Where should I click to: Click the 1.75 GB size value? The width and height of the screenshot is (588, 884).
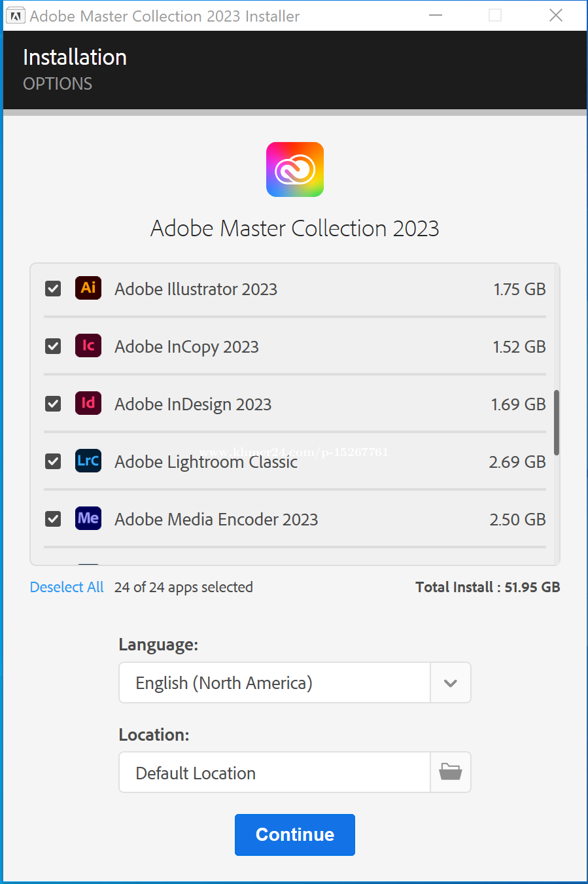519,289
